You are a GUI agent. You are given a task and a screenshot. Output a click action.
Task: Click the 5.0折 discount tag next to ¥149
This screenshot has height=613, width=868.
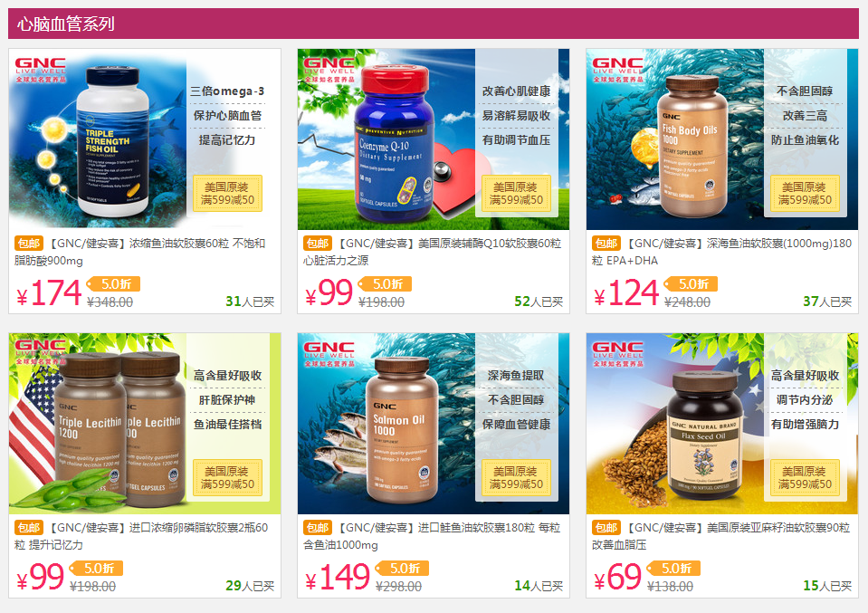point(402,568)
